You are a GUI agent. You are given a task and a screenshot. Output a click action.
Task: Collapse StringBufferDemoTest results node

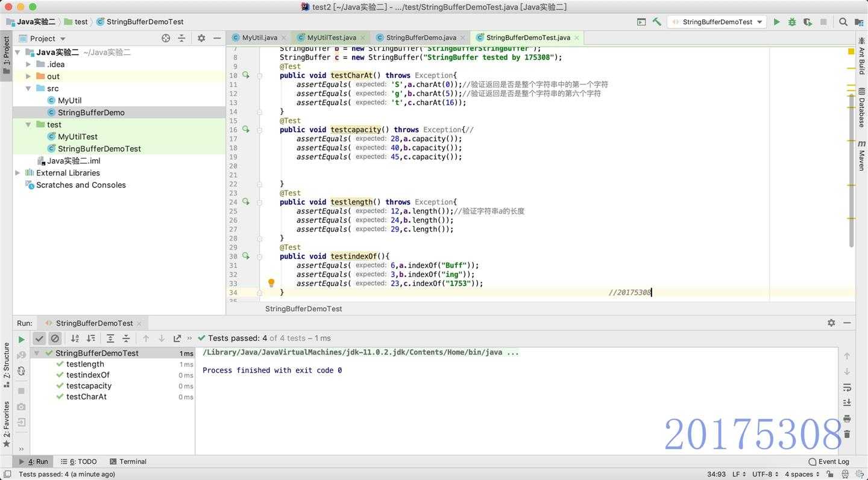[x=37, y=353]
